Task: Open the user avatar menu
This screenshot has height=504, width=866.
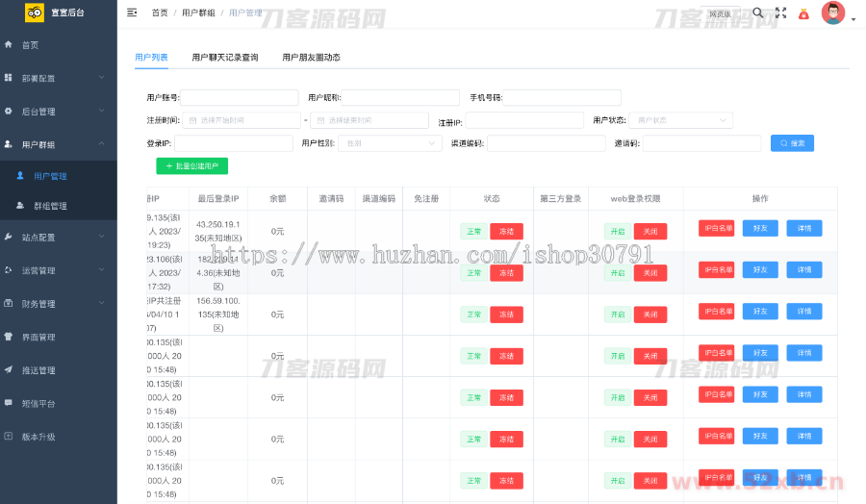Action: click(833, 13)
